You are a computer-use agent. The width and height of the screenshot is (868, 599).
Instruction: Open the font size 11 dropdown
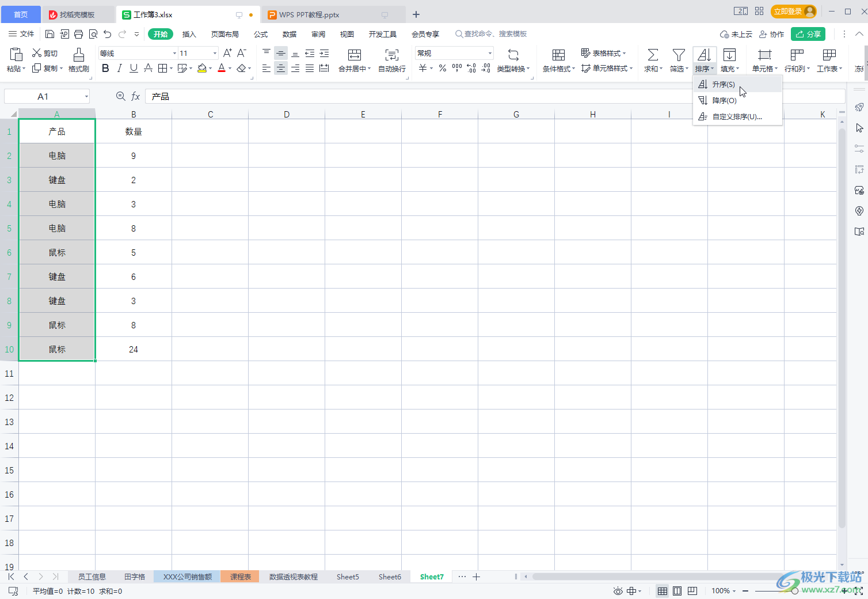coord(215,53)
